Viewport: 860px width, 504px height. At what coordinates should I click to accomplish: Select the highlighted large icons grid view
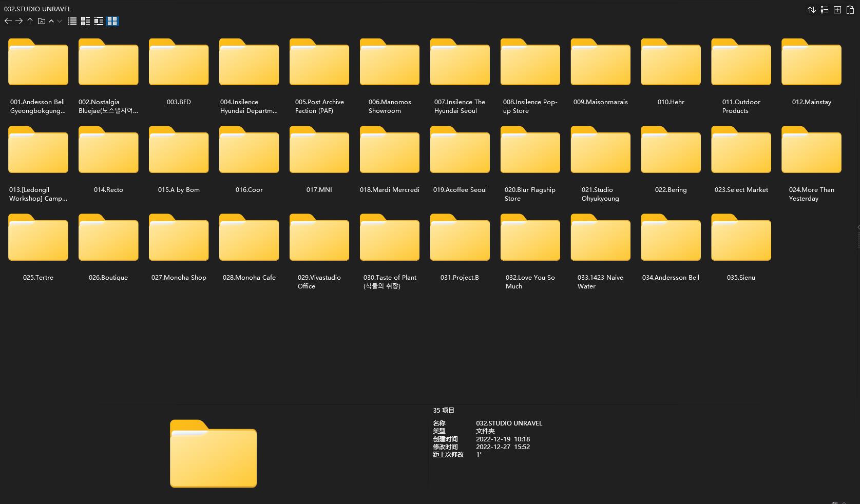click(112, 21)
